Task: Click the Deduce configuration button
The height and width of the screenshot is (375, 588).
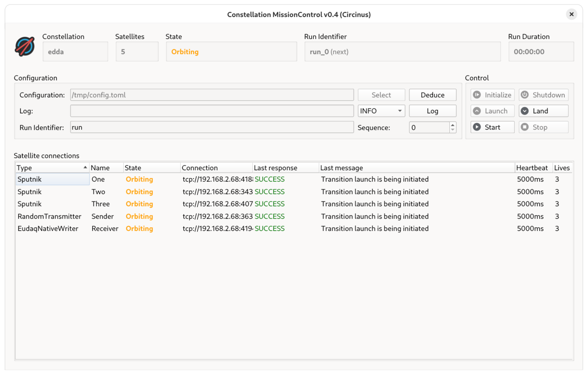Action: 433,95
